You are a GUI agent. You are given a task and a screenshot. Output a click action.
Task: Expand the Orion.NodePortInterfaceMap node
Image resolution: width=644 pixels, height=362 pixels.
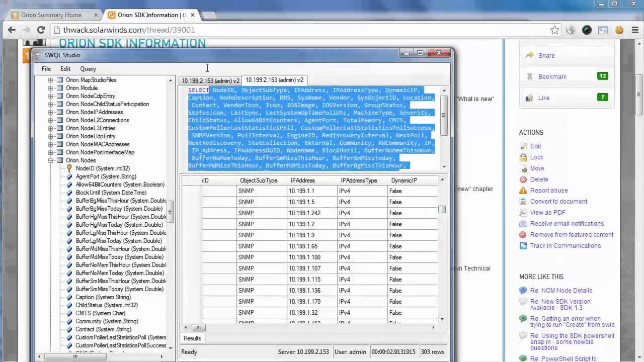point(50,152)
